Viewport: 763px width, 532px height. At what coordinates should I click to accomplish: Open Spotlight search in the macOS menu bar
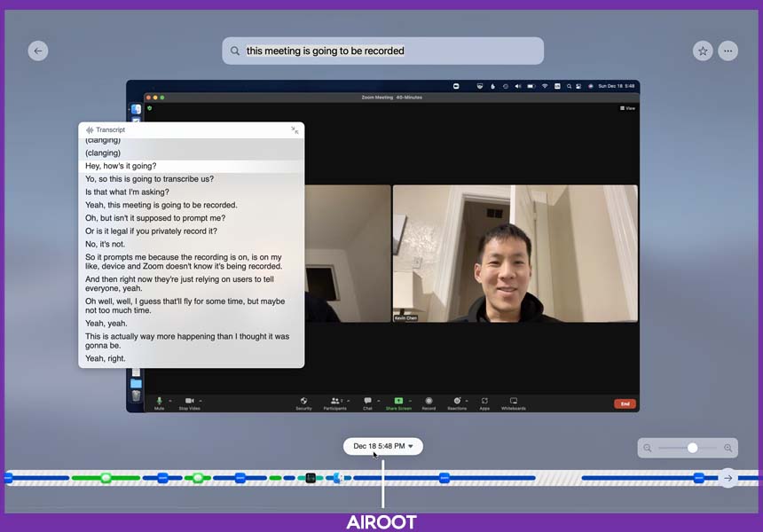click(x=569, y=86)
